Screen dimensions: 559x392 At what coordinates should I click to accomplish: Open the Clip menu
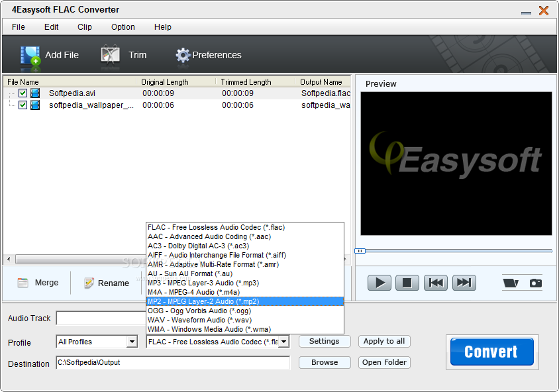(x=85, y=27)
